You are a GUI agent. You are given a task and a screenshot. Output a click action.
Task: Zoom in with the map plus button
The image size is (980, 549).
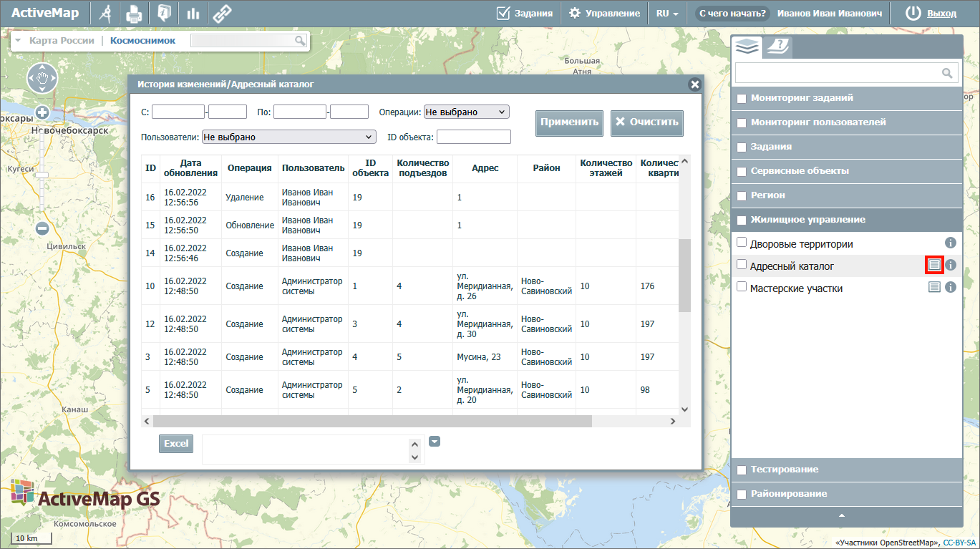click(42, 112)
